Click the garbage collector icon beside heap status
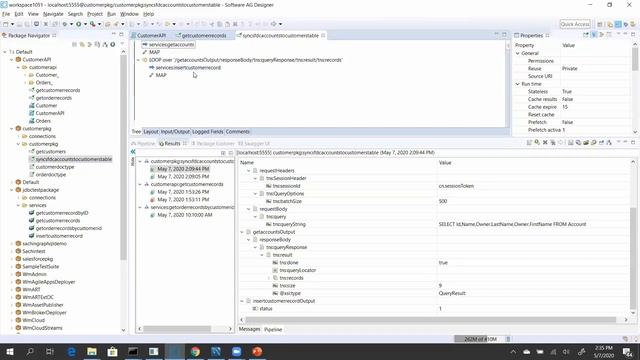640x360 pixels. 508,339
